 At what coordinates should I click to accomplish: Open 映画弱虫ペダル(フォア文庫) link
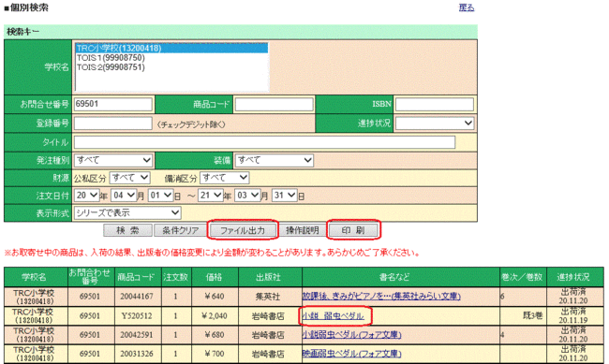(x=352, y=354)
